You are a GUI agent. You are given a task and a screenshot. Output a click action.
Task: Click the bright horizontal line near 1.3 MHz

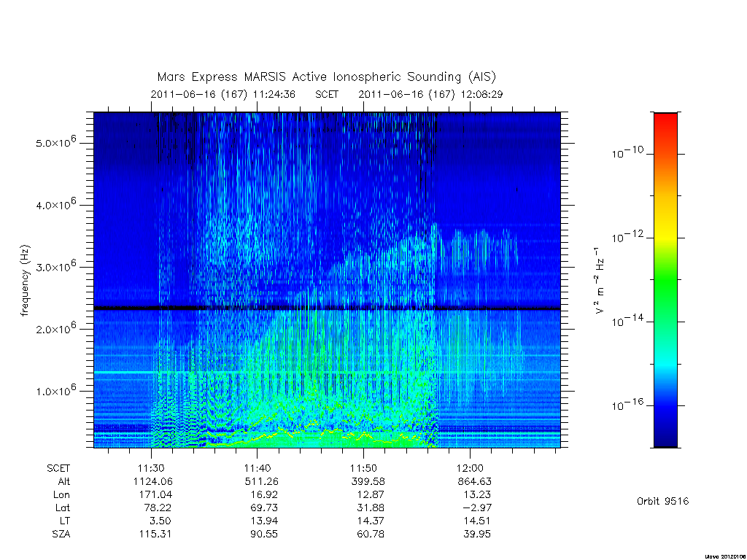click(x=327, y=372)
